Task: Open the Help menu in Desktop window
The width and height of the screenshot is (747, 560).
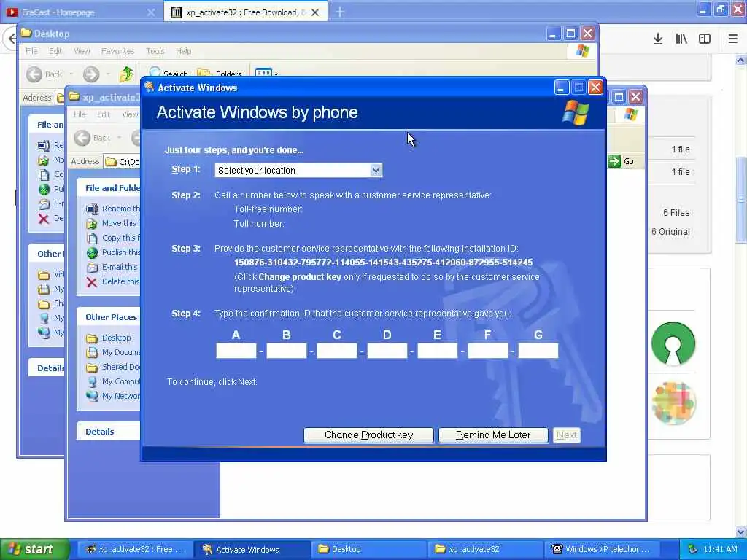Action: coord(183,51)
